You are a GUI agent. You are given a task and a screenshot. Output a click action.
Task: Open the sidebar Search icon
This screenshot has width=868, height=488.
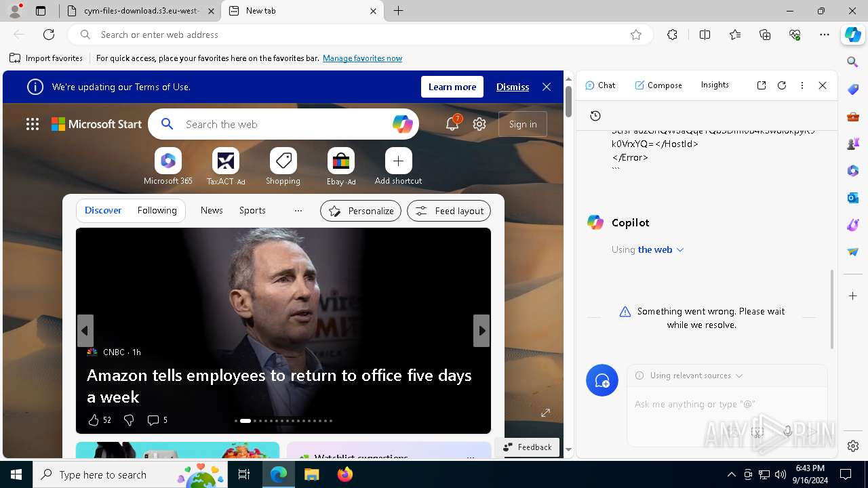pos(853,62)
